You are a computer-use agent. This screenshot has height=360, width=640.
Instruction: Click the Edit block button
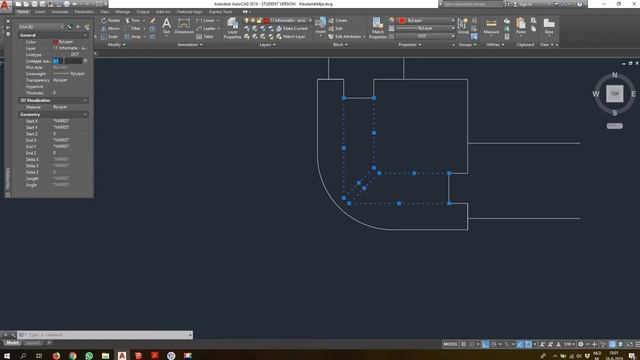[336, 29]
